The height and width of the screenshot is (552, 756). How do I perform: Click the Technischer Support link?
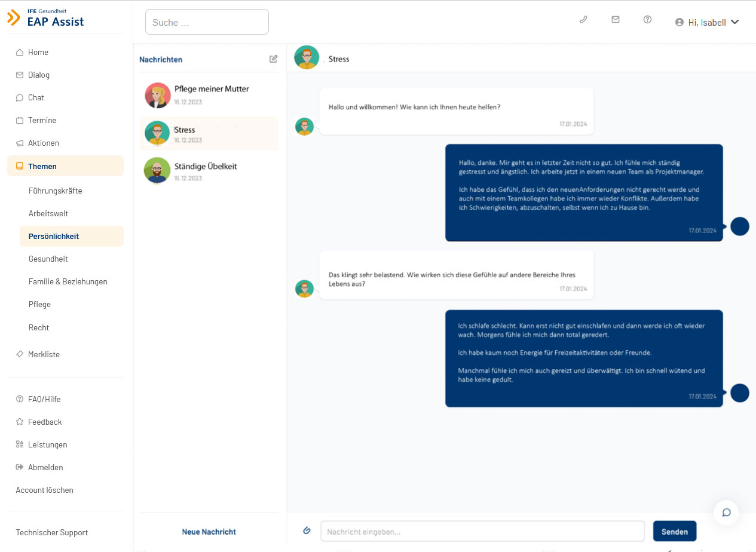click(x=51, y=532)
